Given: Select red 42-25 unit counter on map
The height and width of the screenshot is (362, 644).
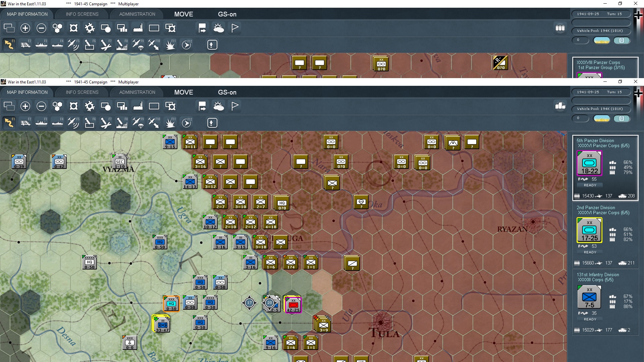Looking at the screenshot, I should tap(293, 304).
